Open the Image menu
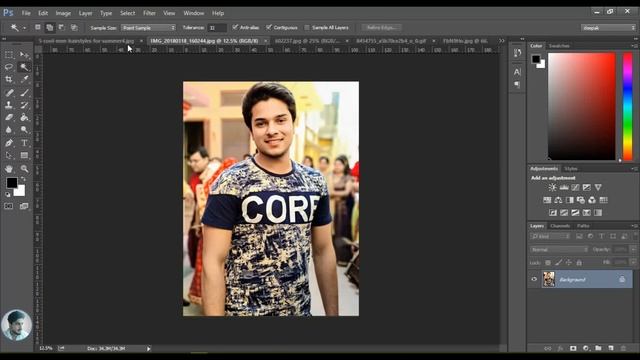640x360 pixels. point(63,13)
